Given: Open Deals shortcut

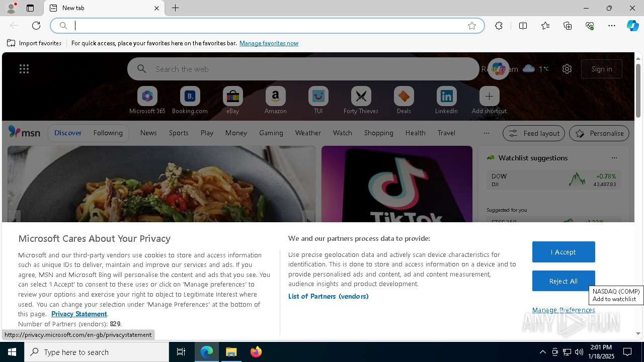Looking at the screenshot, I should point(404,101).
